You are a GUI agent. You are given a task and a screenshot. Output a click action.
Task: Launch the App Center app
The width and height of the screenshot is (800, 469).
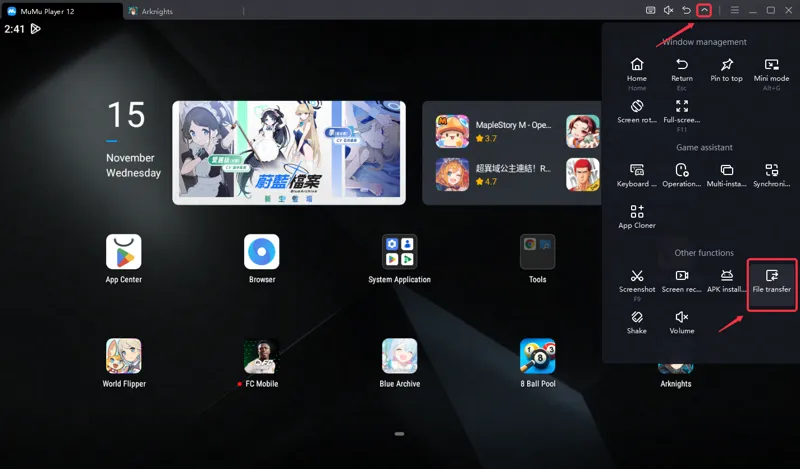tap(123, 252)
